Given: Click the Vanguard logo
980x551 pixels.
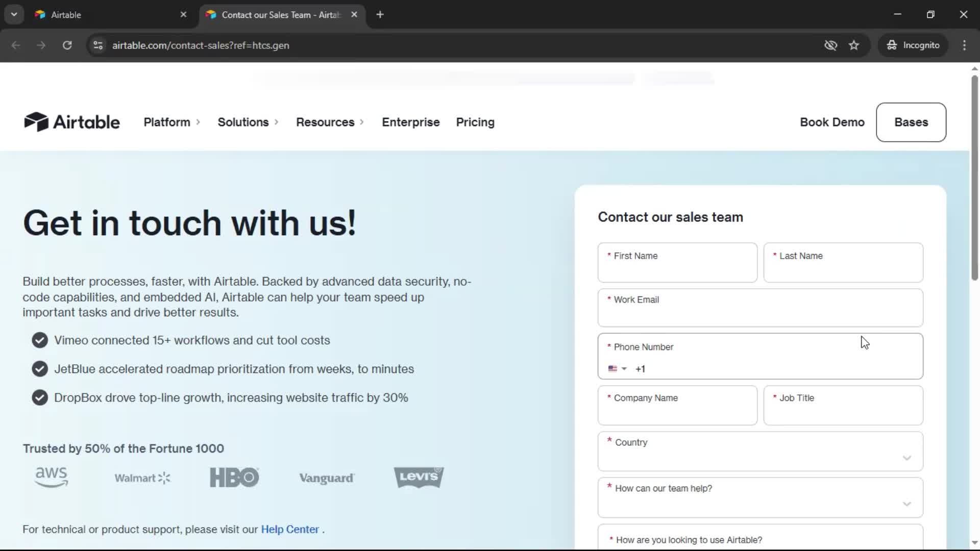Looking at the screenshot, I should pos(327,478).
